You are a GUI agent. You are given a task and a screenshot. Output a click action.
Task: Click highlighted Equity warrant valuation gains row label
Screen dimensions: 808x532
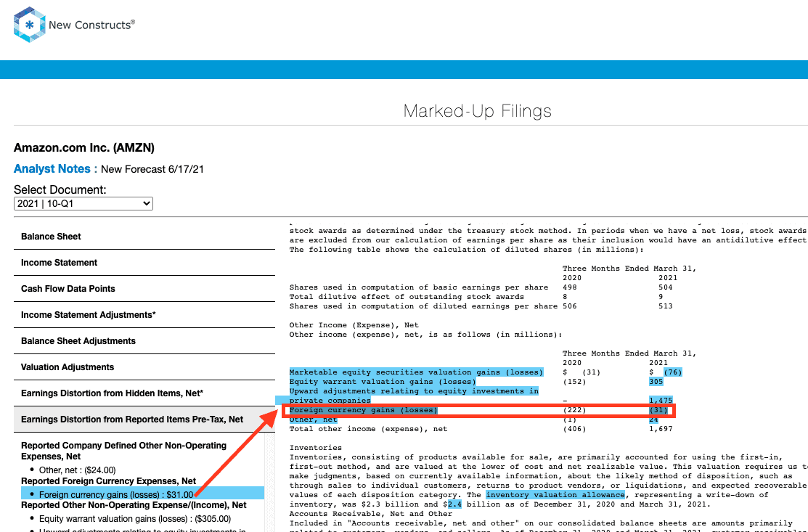(x=383, y=382)
